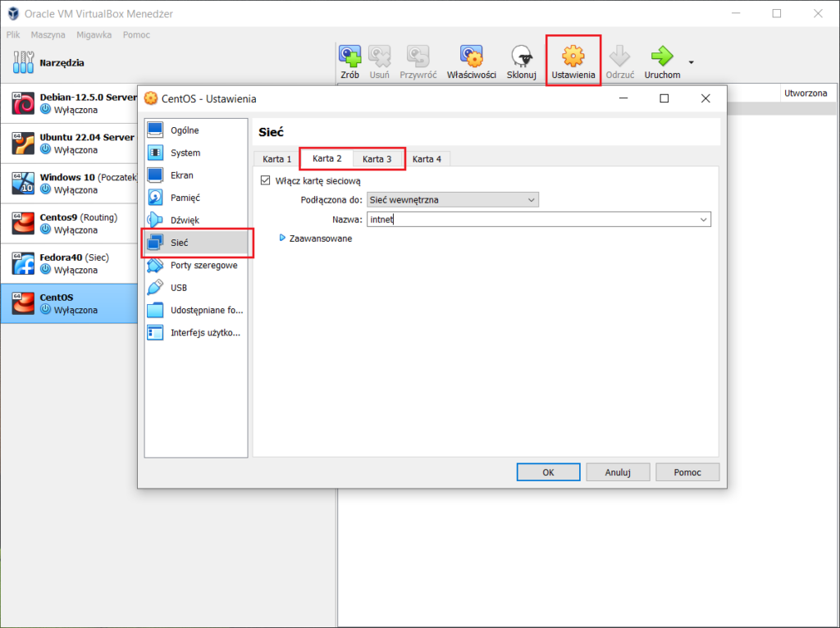Open the dropdown arrow next to Uruchom

691,62
